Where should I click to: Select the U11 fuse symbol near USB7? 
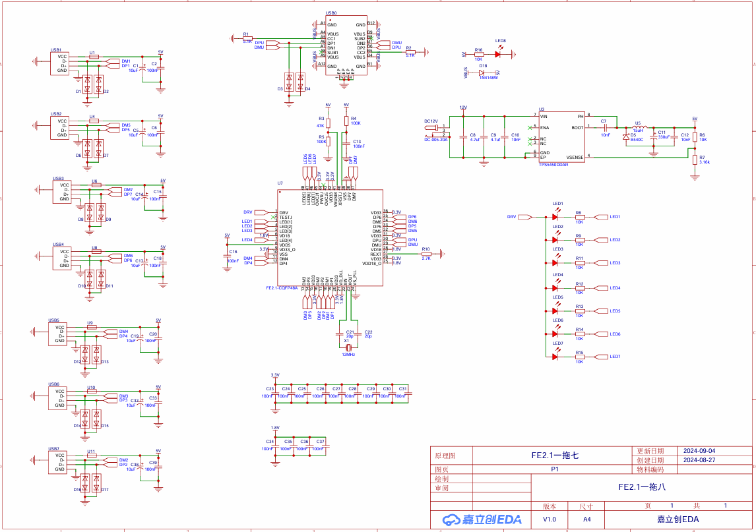92,456
